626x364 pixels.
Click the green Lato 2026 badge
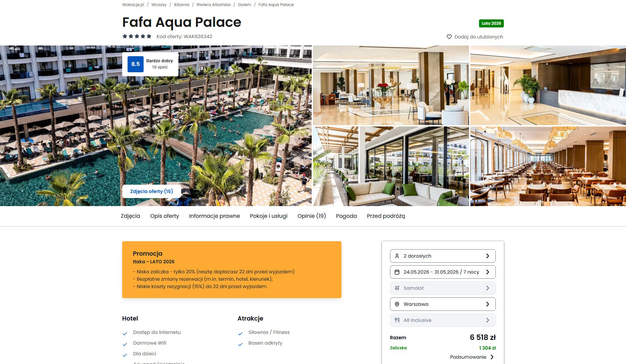491,23
